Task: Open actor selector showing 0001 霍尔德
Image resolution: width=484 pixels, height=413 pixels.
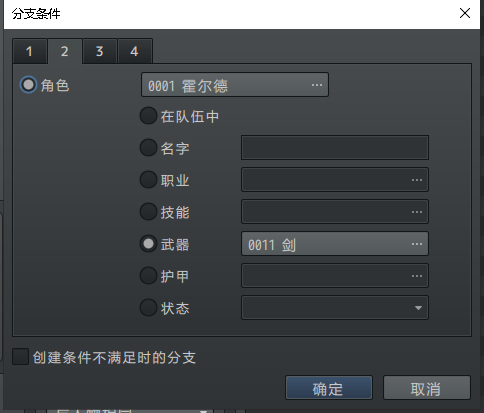Action: click(x=235, y=85)
